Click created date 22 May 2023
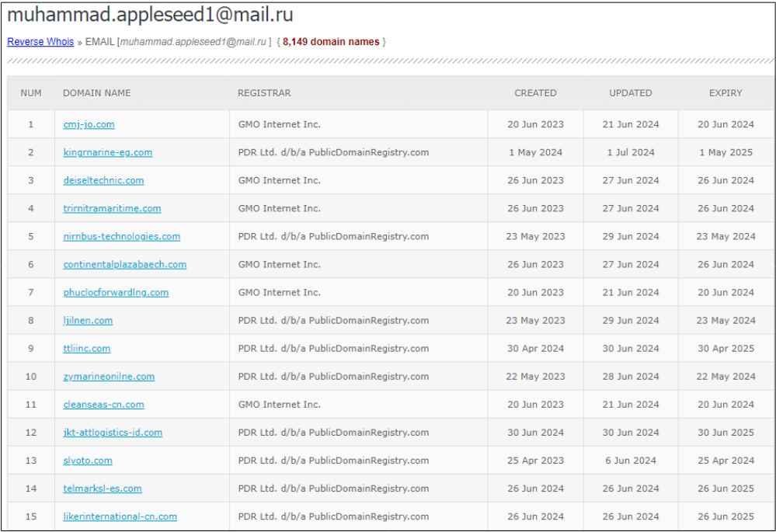 click(x=535, y=376)
